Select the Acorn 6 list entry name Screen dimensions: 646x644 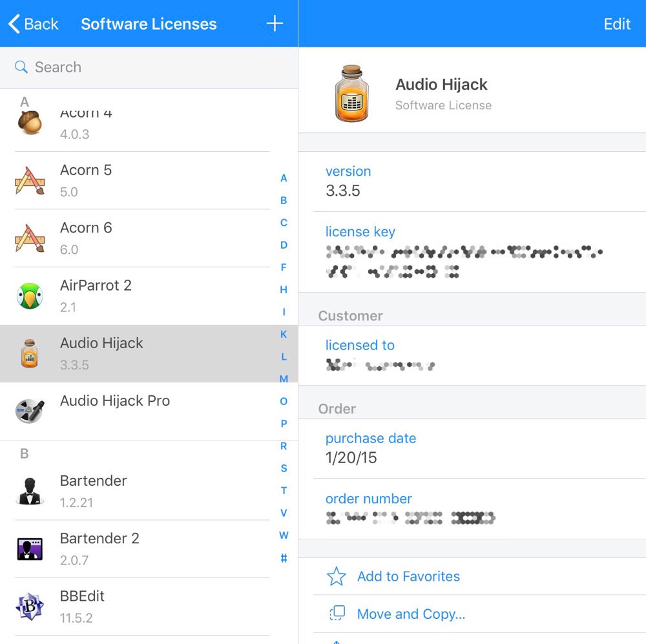coord(86,227)
